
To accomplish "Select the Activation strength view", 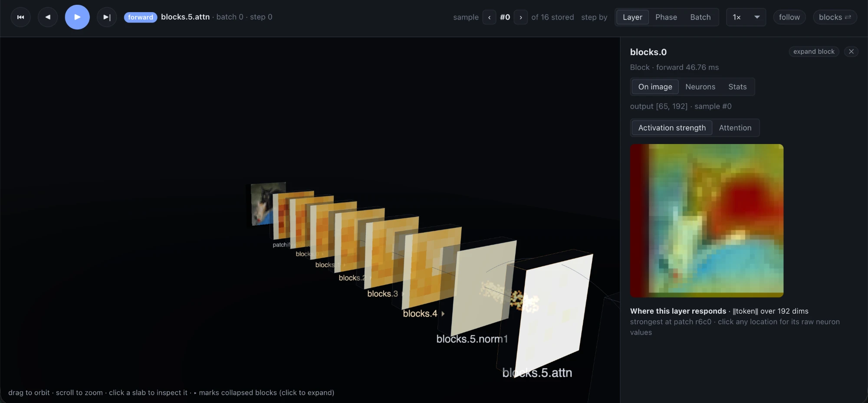I will (x=672, y=128).
